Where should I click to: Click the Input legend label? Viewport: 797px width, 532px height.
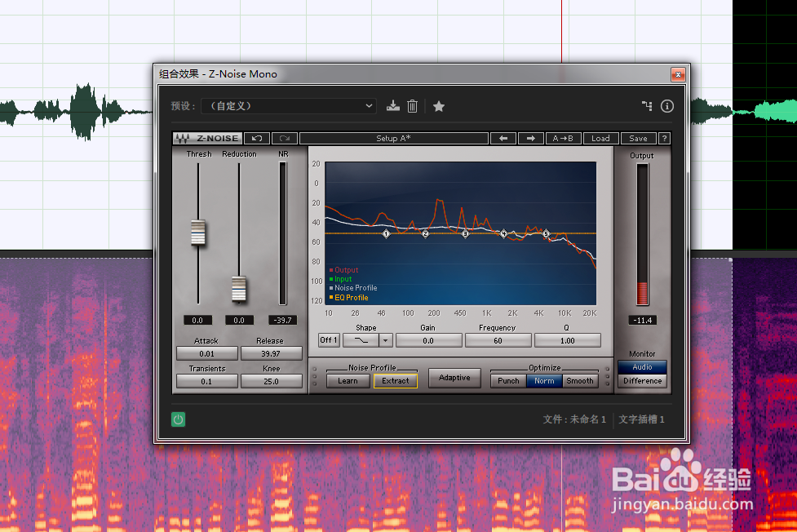[343, 279]
